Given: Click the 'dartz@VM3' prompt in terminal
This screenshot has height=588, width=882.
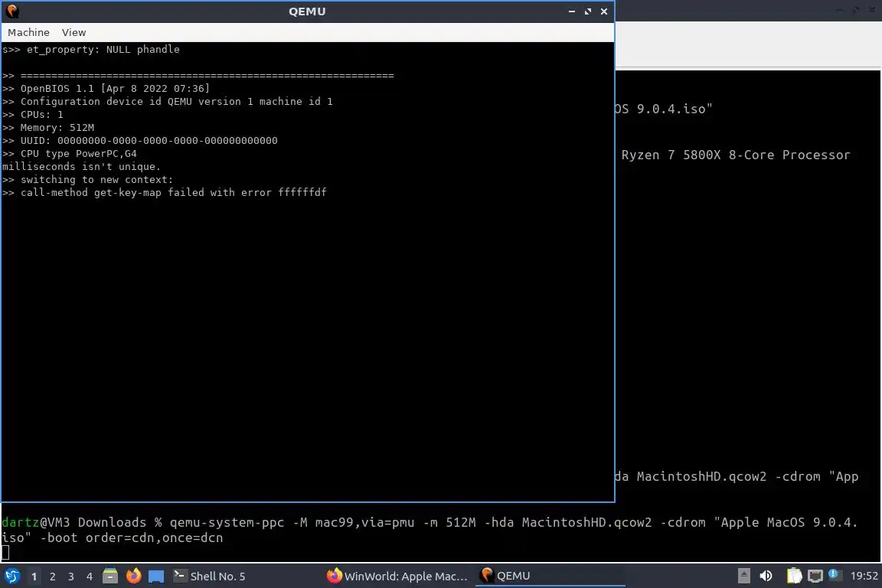Looking at the screenshot, I should [x=35, y=523].
